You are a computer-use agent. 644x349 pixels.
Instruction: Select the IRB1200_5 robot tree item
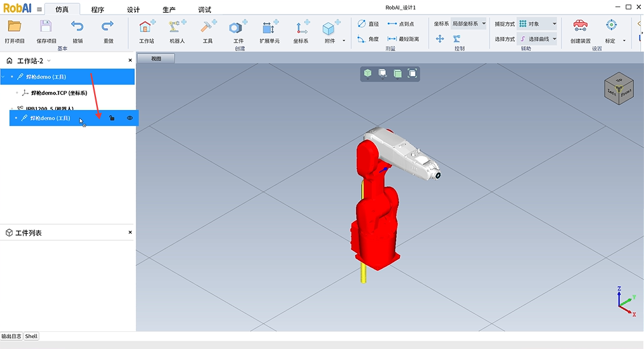(50, 109)
